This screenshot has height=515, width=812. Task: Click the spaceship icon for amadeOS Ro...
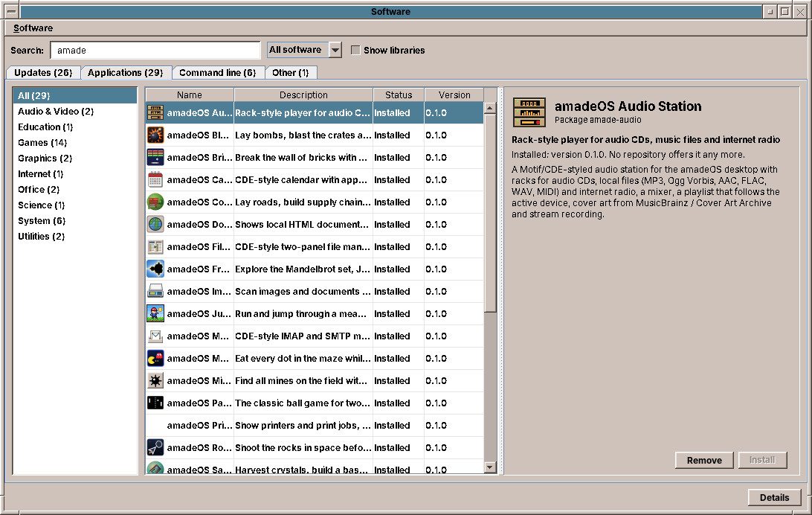pyautogui.click(x=155, y=447)
